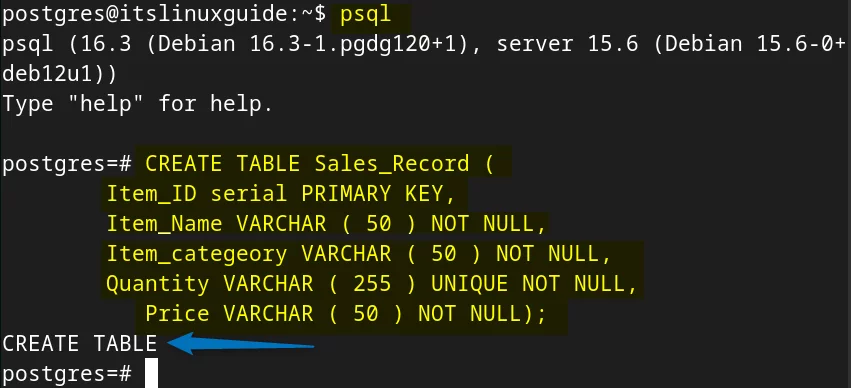
Task: Click the terminal cursor block after postgres=#
Action: 151,373
